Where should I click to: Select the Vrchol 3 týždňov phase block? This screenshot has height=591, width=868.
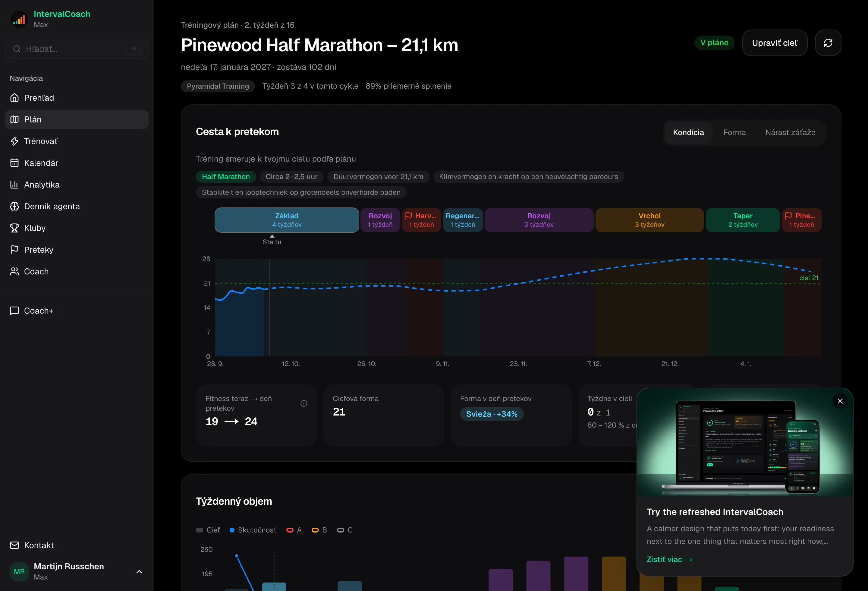(649, 220)
